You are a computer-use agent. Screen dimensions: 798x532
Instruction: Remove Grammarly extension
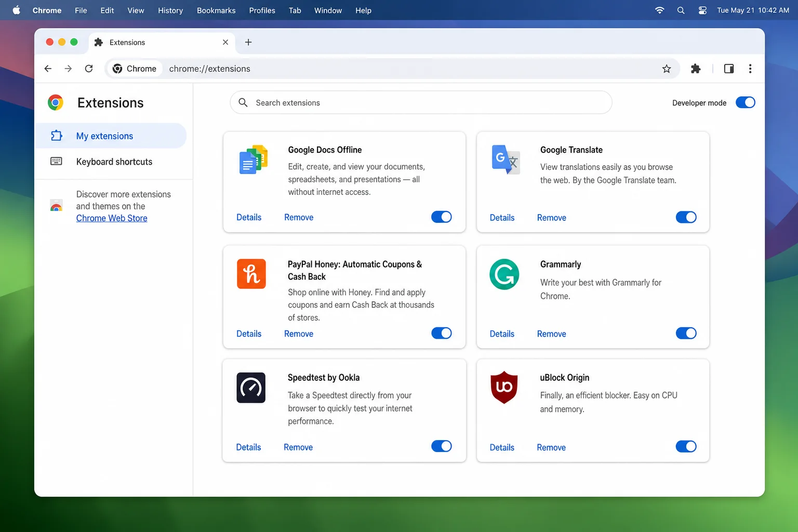point(552,334)
